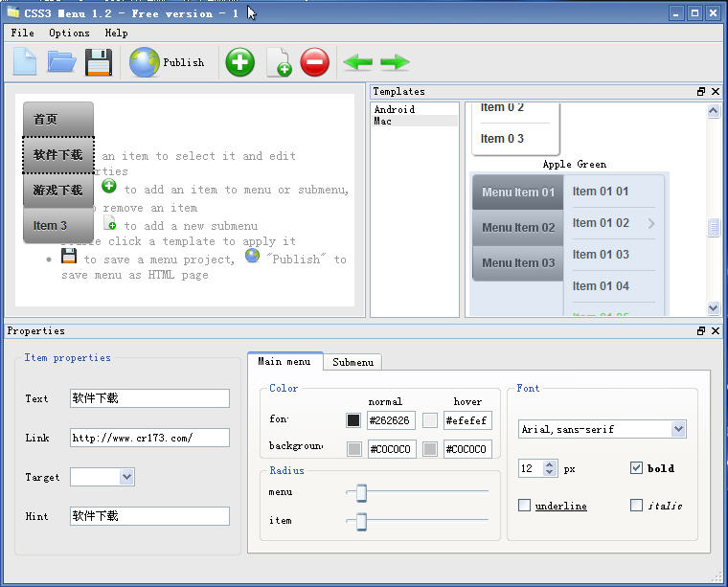Open a project with the folder icon
The image size is (728, 587).
[61, 62]
